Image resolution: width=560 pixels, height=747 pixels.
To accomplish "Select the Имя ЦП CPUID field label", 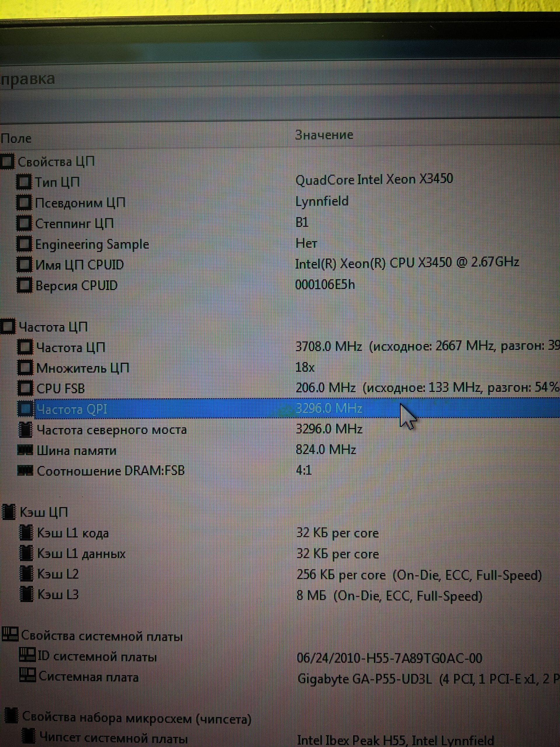I will 80,265.
